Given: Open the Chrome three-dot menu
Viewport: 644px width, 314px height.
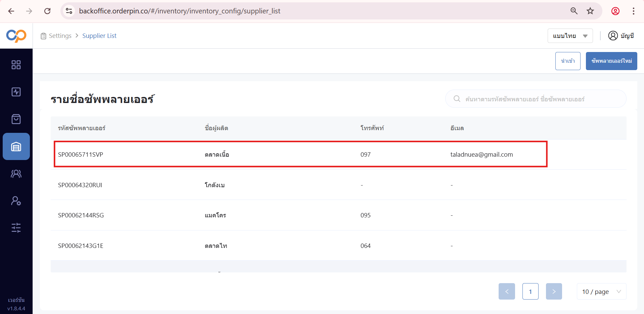Looking at the screenshot, I should 634,11.
